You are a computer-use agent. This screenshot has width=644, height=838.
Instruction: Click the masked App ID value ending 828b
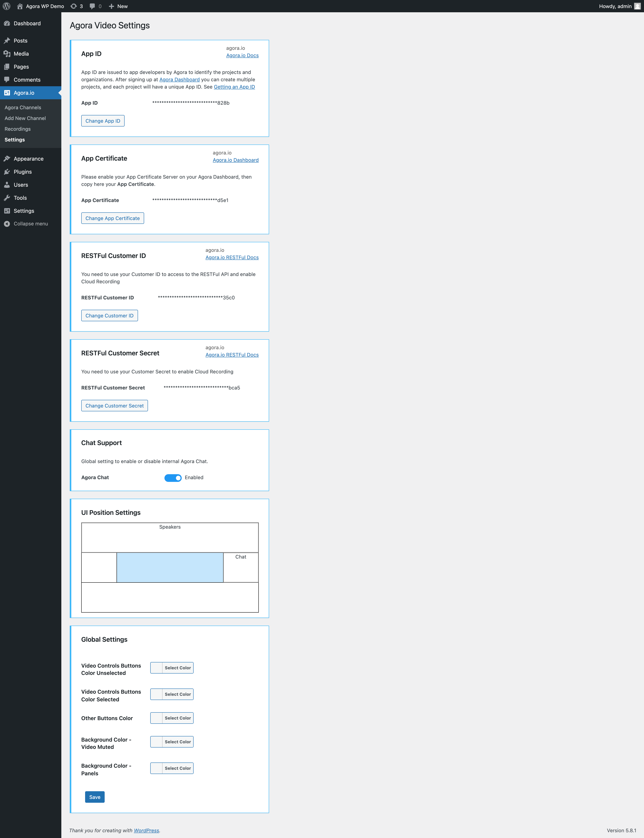[191, 103]
